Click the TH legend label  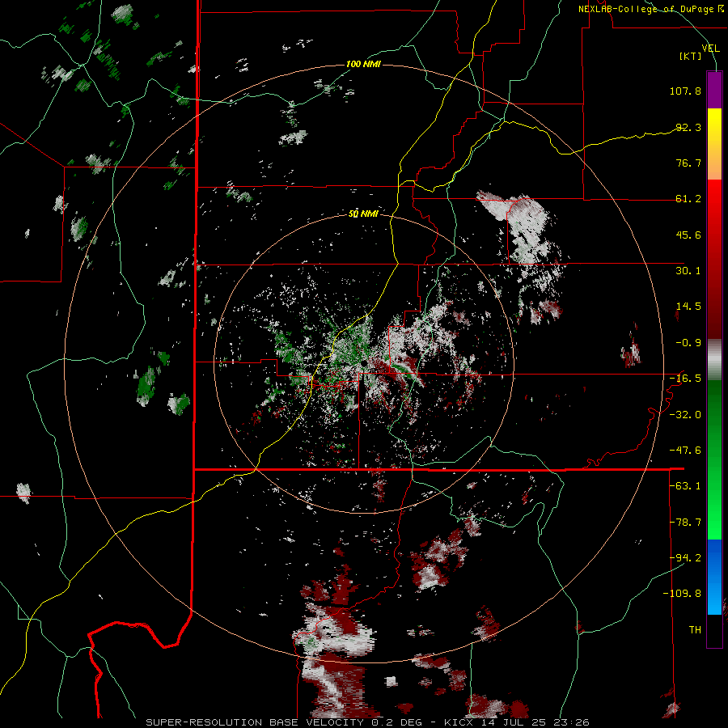pyautogui.click(x=695, y=629)
